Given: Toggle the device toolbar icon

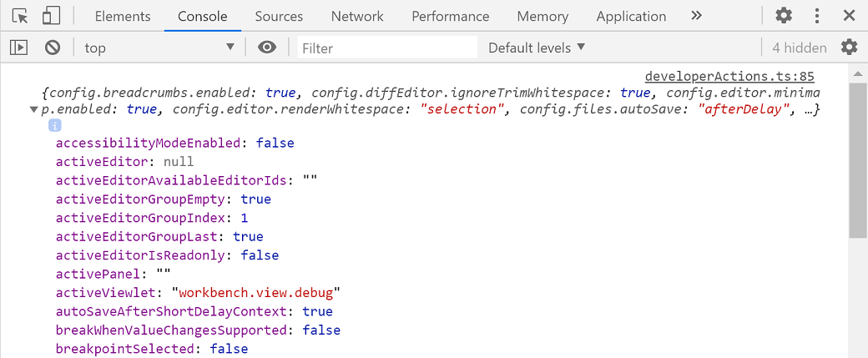Looking at the screenshot, I should [51, 16].
